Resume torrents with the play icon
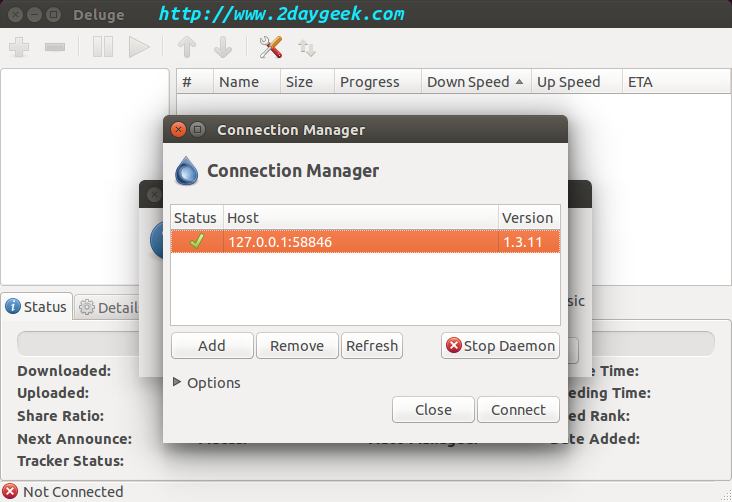 [139, 47]
